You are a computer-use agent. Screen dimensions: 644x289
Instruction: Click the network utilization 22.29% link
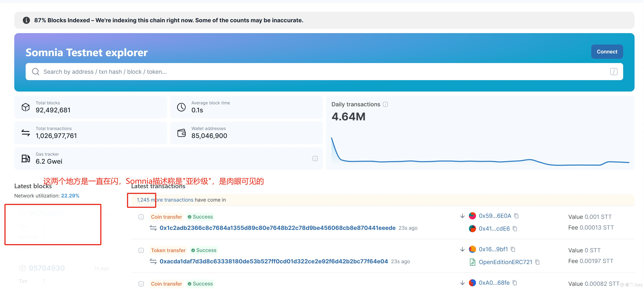pyautogui.click(x=70, y=196)
